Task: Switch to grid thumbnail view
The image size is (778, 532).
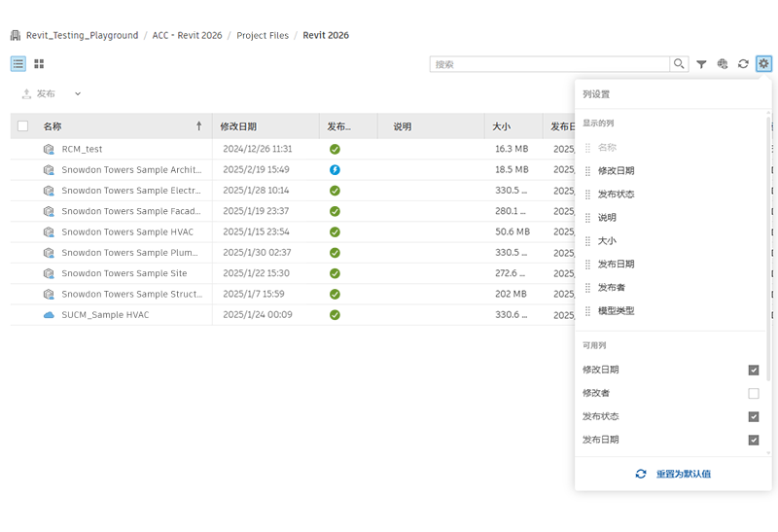Action: tap(39, 63)
